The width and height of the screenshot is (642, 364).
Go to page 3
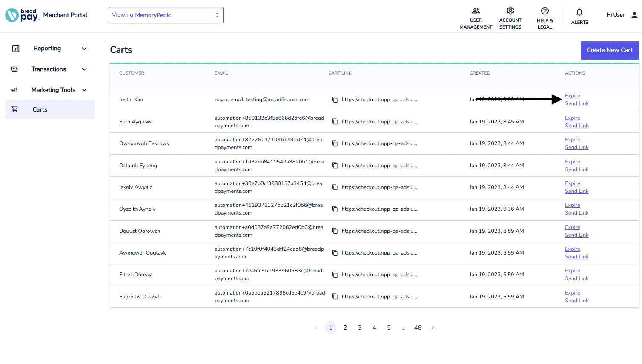[x=360, y=327]
